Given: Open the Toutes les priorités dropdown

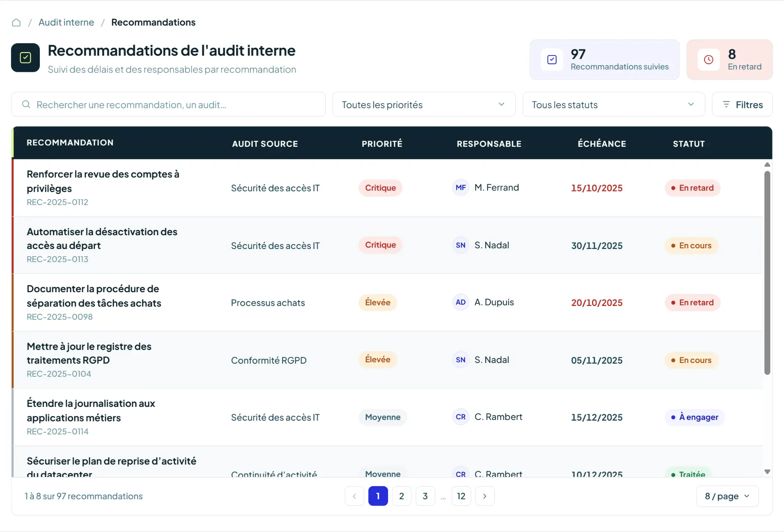Looking at the screenshot, I should pos(424,104).
